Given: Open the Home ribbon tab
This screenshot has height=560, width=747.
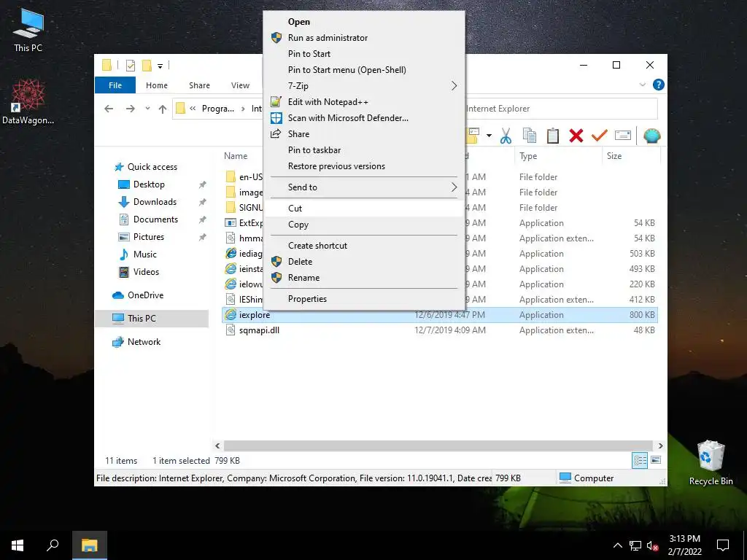Looking at the screenshot, I should 157,85.
